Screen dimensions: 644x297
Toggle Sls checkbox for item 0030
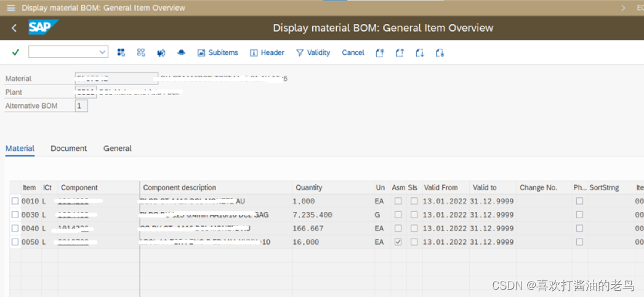[414, 214]
